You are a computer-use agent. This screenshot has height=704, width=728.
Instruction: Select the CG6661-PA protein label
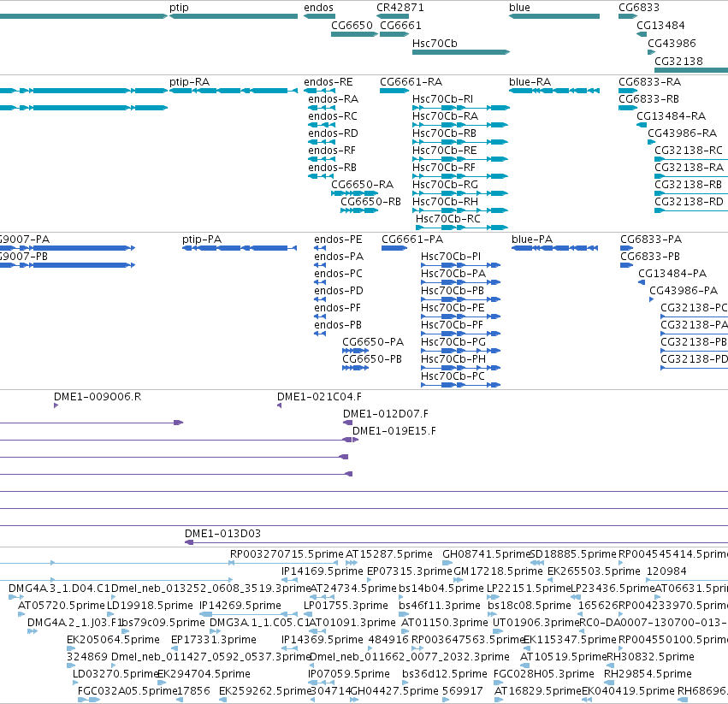tap(412, 240)
